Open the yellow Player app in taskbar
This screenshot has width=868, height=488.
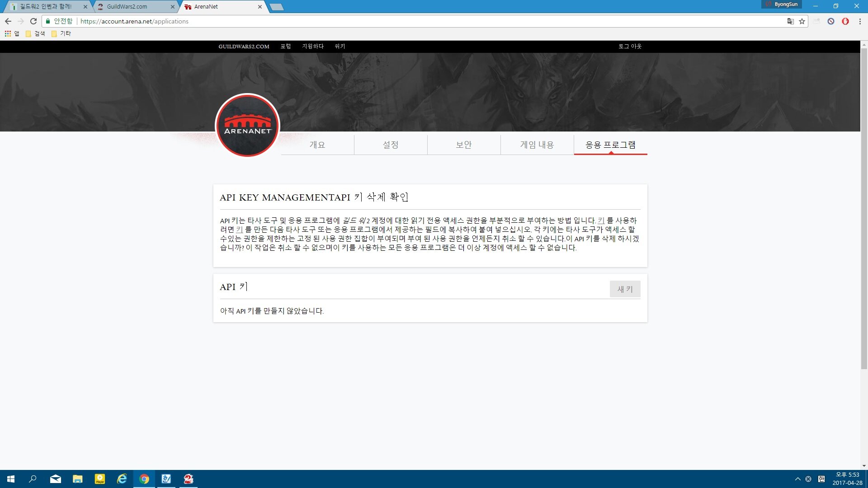click(99, 479)
